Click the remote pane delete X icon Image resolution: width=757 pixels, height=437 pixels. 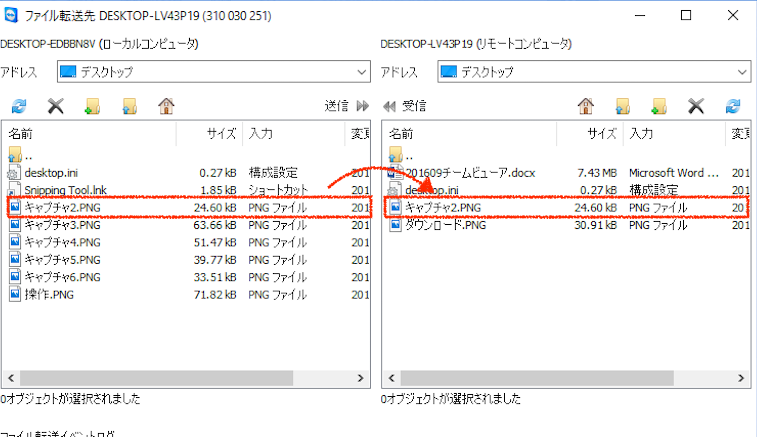[x=697, y=105]
